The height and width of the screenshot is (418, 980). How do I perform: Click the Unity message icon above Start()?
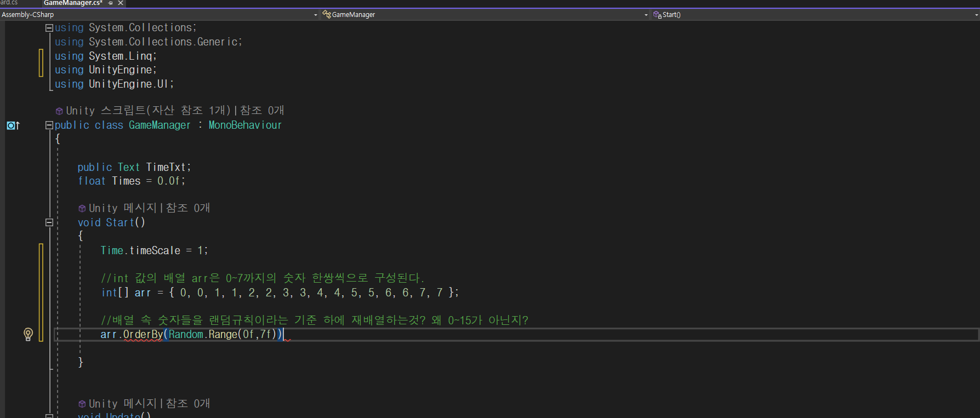tap(82, 209)
